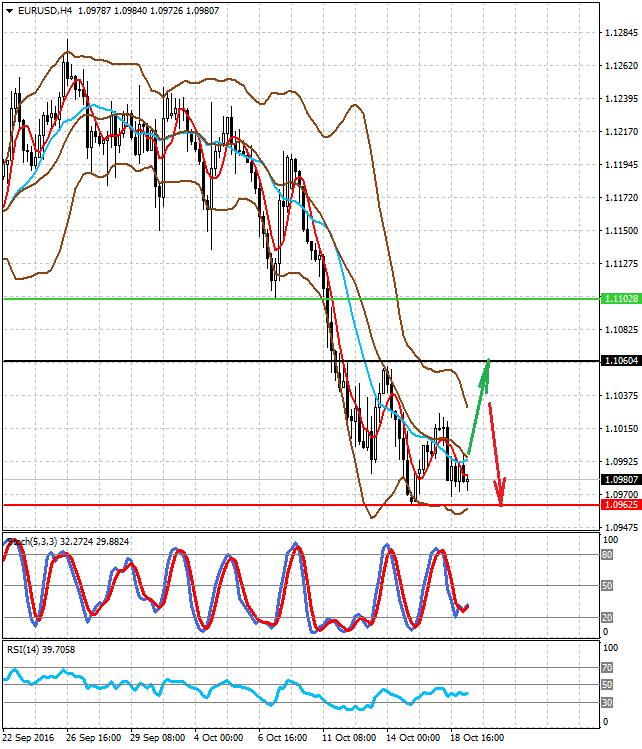Click the 1.12170 price axis value
This screenshot has width=642, height=749.
point(621,131)
